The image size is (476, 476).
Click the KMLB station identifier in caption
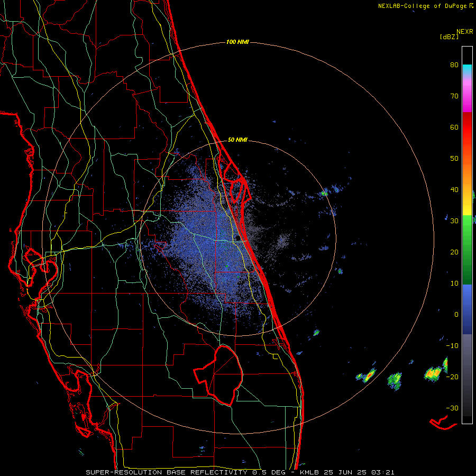pyautogui.click(x=309, y=472)
